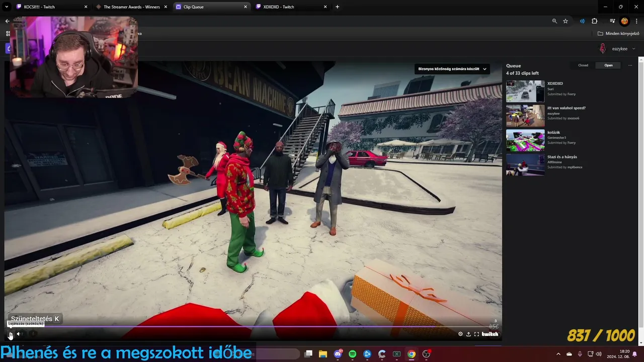Open the Twitch logo link in the player
644x362 pixels.
(x=490, y=334)
